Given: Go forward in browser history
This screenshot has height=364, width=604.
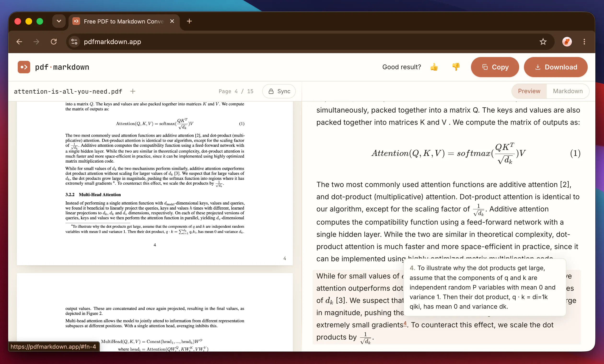Looking at the screenshot, I should 36,42.
